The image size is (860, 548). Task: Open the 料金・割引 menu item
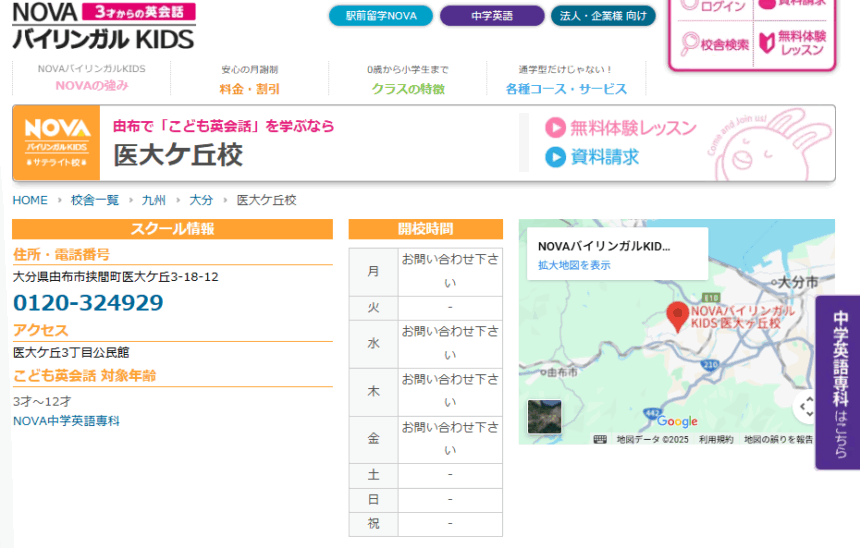coord(249,88)
